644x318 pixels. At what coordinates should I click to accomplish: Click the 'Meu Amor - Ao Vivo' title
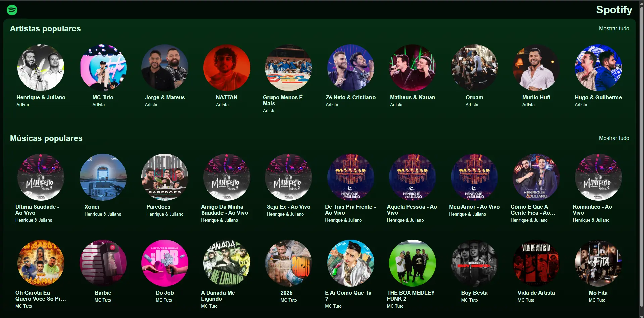475,207
